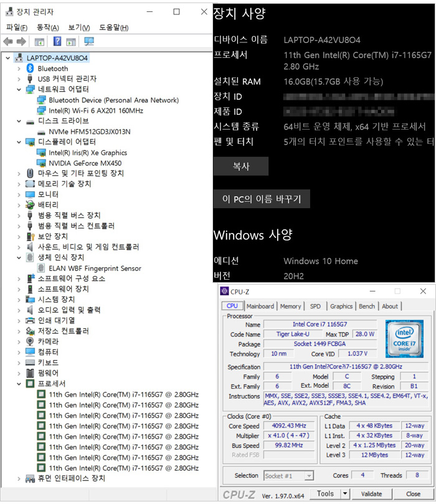Click the 복사 button in device specs
Screen dimensions: 436x504
click(x=241, y=166)
